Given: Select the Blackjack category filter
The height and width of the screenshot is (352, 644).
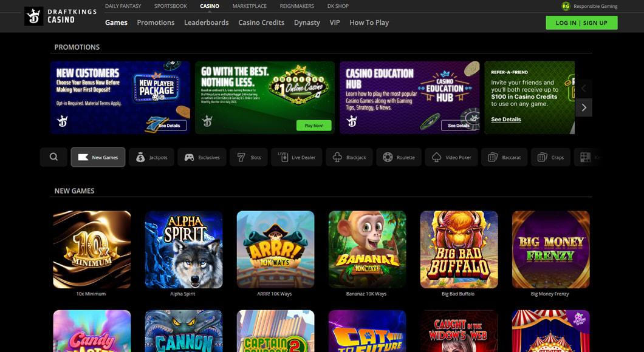Looking at the screenshot, I should (x=349, y=157).
